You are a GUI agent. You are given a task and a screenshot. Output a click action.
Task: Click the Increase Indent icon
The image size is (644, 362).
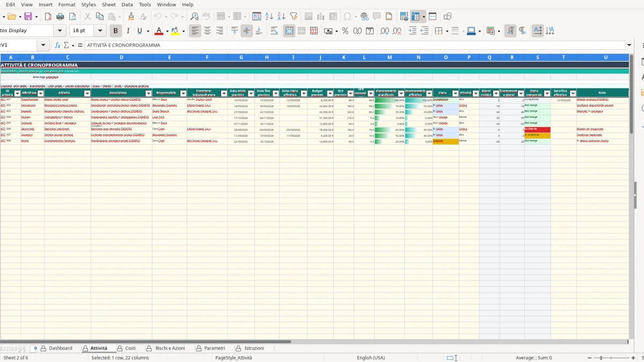coord(412,31)
